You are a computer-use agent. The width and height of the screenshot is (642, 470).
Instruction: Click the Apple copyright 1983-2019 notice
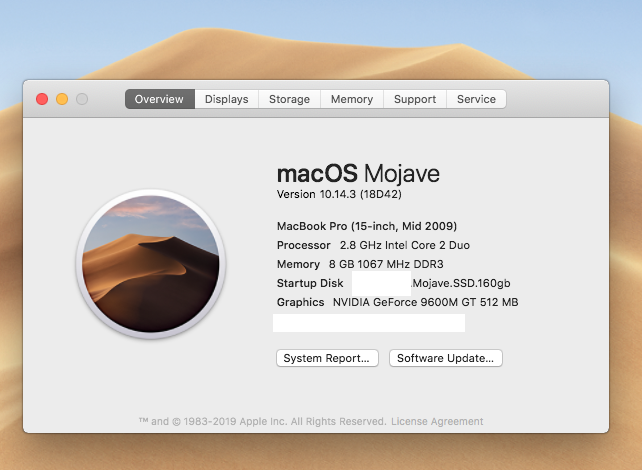point(262,421)
